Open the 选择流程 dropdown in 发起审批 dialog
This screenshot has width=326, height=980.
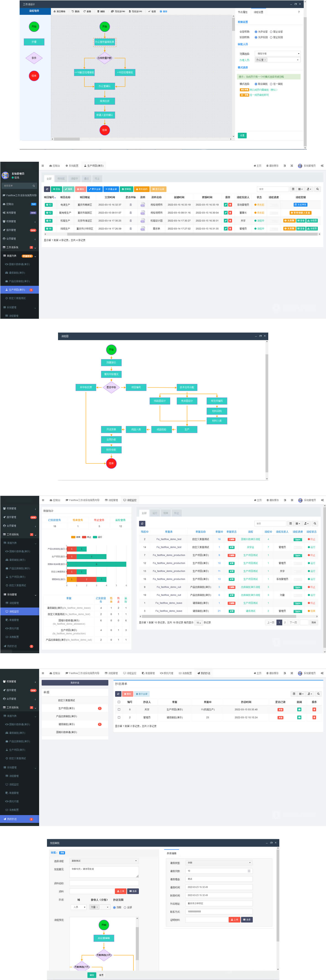[104, 861]
